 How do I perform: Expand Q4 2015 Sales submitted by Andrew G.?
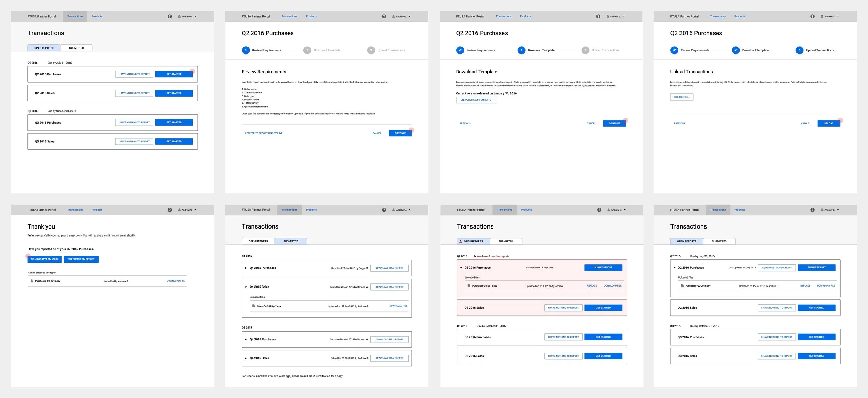(x=246, y=358)
